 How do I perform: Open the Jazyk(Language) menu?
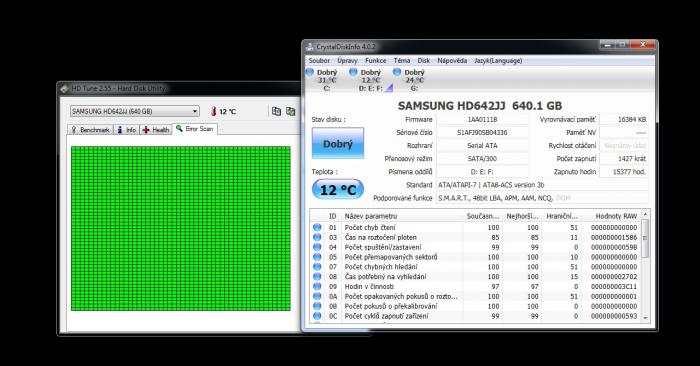point(498,61)
